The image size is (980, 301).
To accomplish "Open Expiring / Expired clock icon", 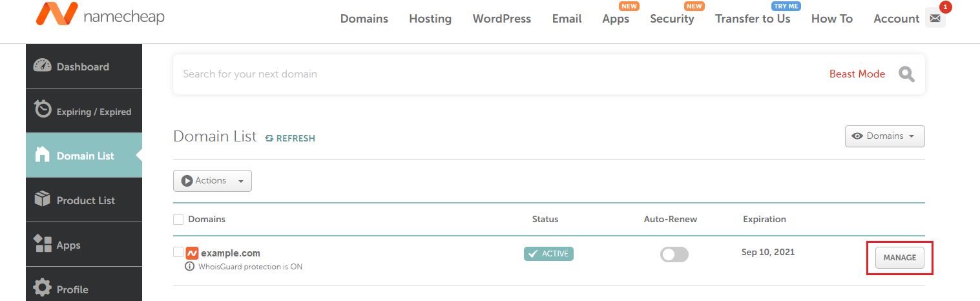I will (x=43, y=110).
